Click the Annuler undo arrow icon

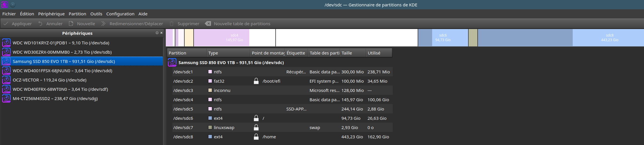[x=40, y=23]
